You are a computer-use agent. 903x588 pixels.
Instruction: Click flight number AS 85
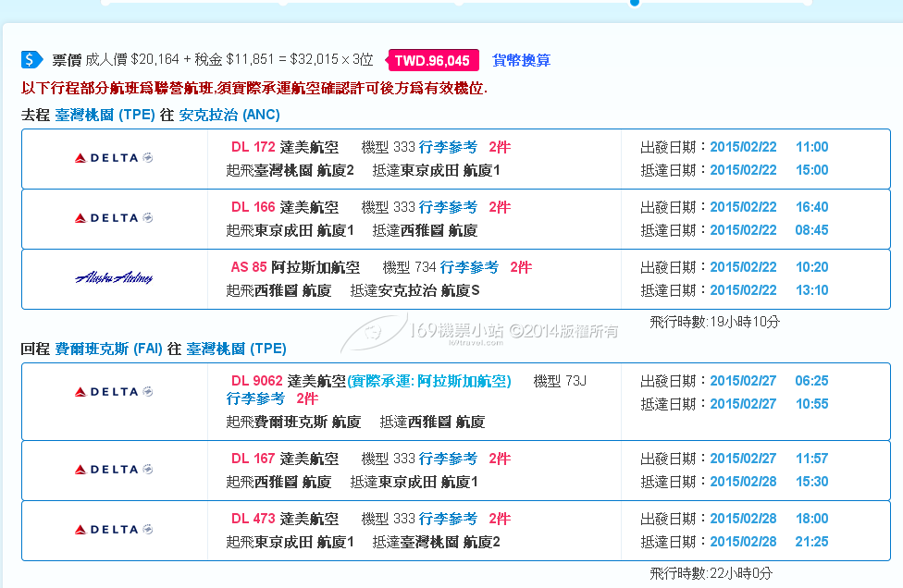tap(249, 267)
